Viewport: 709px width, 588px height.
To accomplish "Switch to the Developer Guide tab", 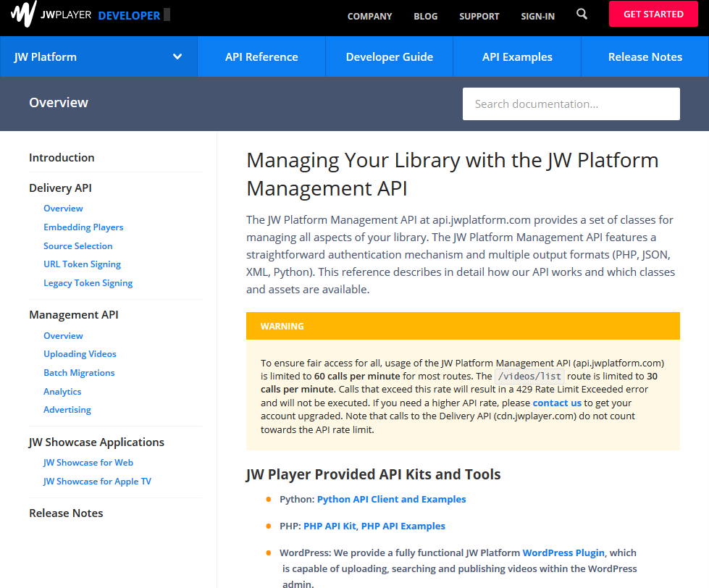I will tap(390, 57).
